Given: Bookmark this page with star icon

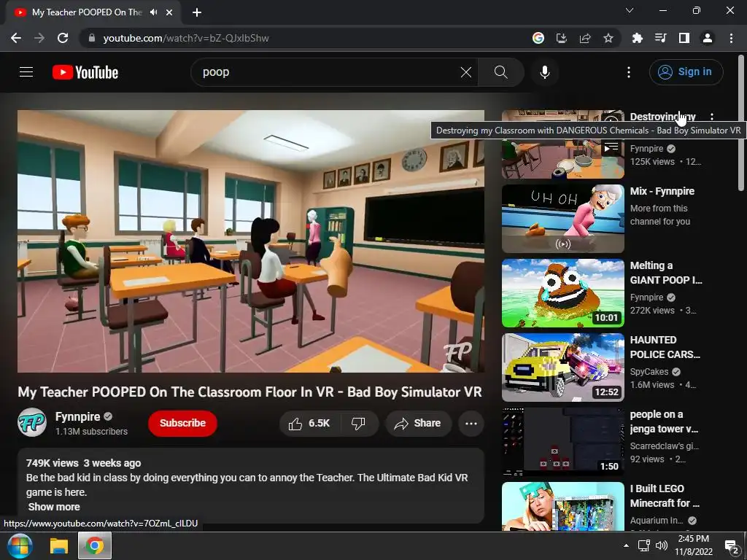Looking at the screenshot, I should click(x=608, y=38).
